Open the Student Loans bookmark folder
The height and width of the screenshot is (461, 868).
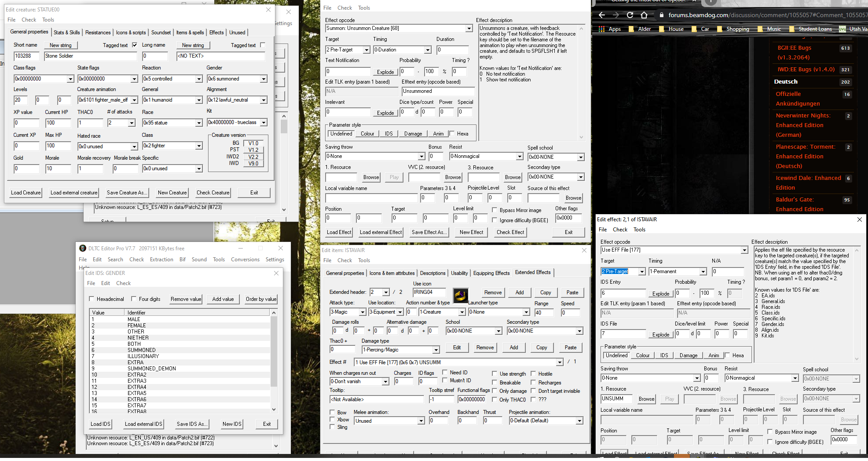coord(810,29)
